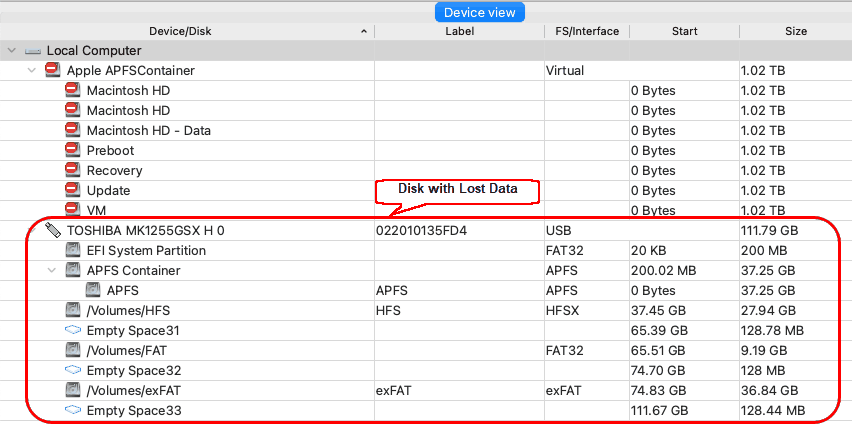
Task: Click the Empty Space33 icon
Action: [72, 410]
